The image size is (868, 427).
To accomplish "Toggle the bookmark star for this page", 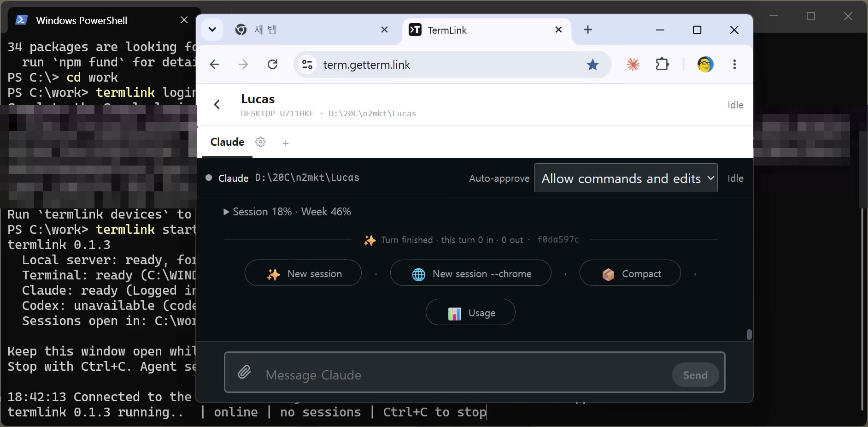I will [592, 65].
